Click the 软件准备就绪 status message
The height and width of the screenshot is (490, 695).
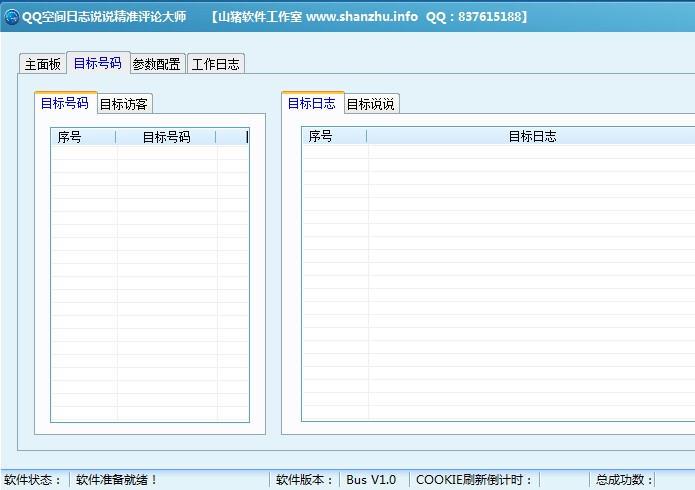118,480
